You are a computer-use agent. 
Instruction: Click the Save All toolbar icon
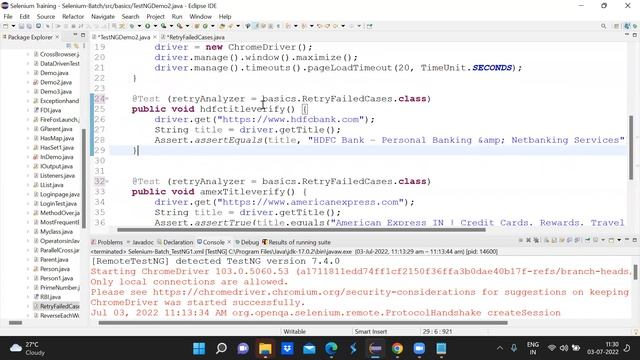(29, 26)
